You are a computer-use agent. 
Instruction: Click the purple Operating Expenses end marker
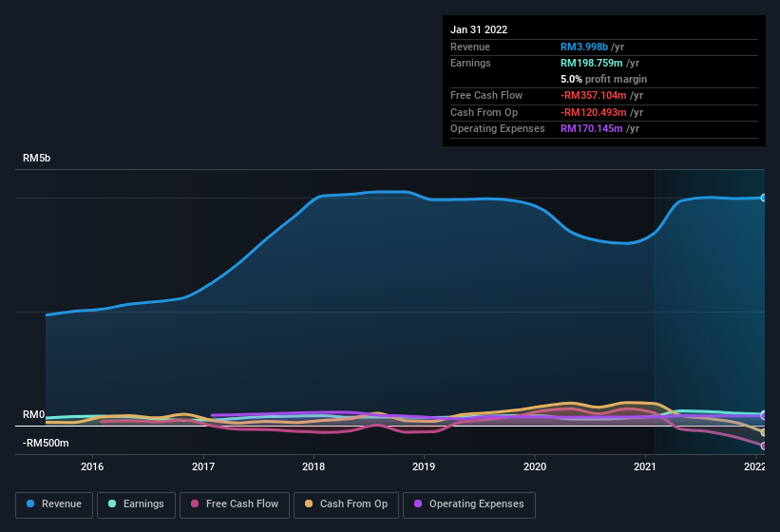coord(764,415)
